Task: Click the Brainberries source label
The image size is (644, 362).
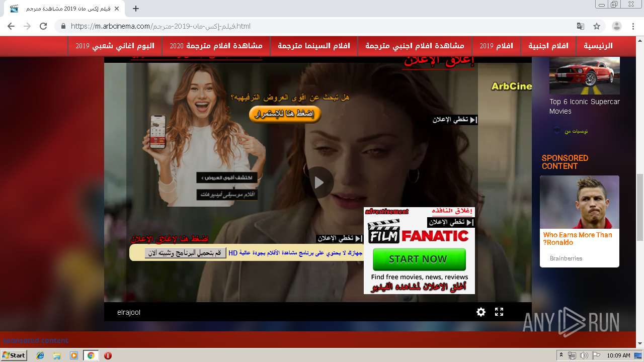Action: [566, 258]
